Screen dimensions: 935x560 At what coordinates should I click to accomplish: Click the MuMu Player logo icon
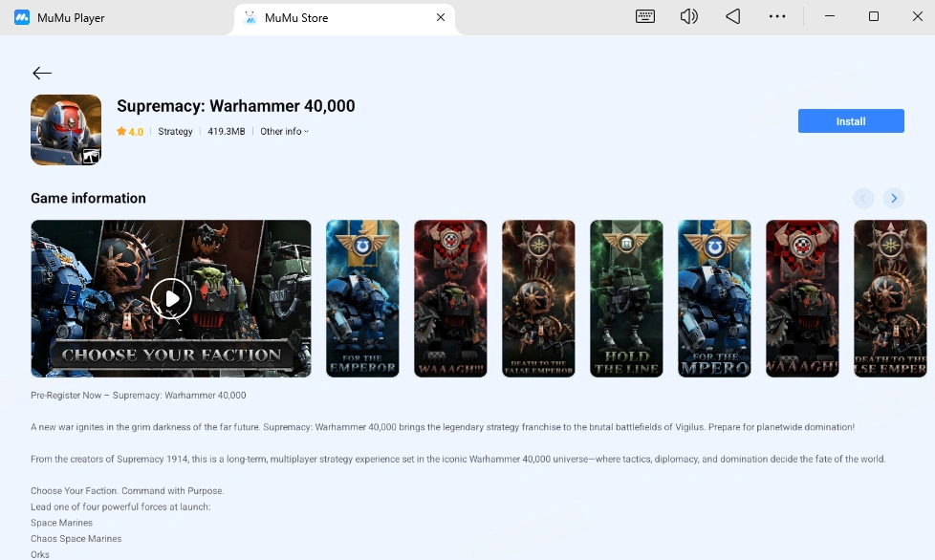pos(22,17)
